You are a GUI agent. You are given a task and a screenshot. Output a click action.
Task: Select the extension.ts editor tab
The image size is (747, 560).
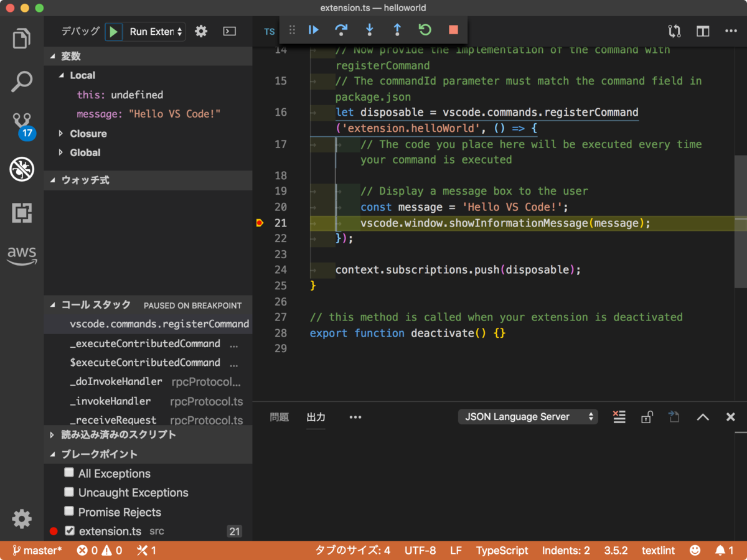click(x=269, y=31)
